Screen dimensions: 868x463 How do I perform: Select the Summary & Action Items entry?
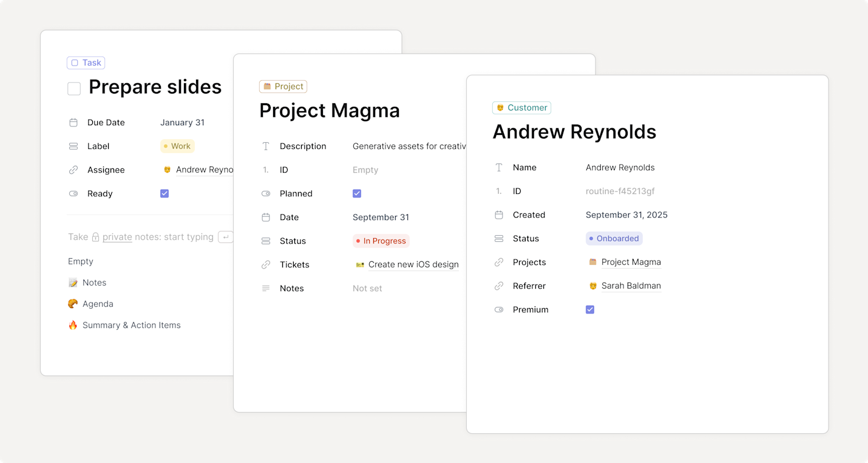(132, 325)
